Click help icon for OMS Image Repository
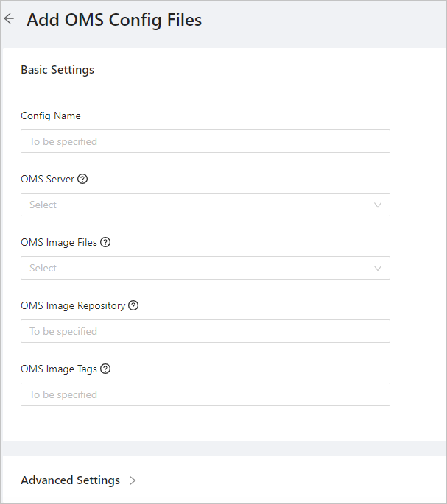The height and width of the screenshot is (504, 447). [x=133, y=305]
